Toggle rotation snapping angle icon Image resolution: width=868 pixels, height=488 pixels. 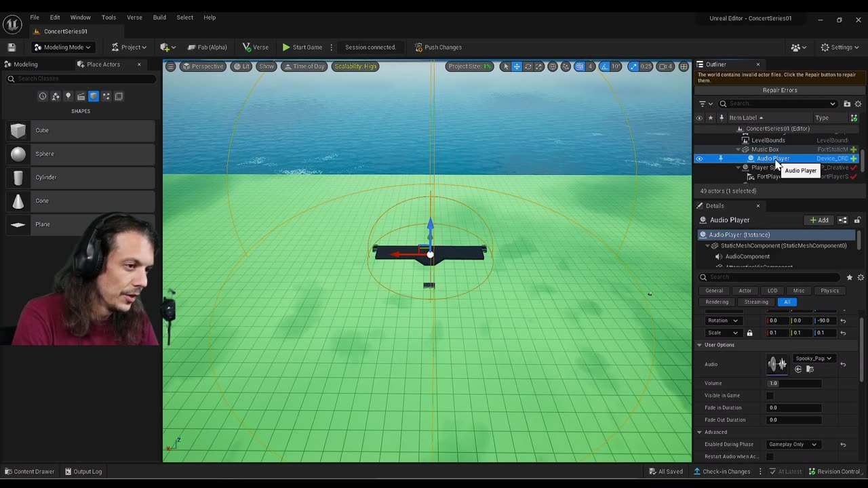tap(606, 66)
